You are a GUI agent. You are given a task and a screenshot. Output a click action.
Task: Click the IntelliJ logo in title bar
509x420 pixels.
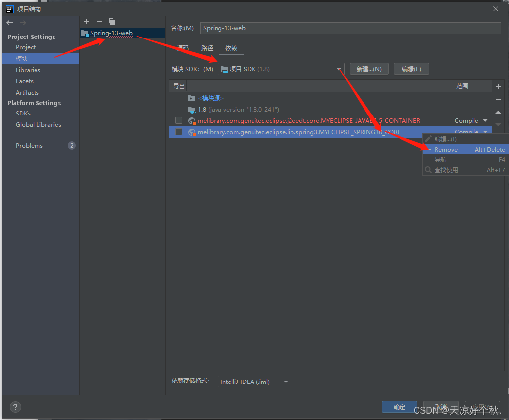[x=10, y=9]
